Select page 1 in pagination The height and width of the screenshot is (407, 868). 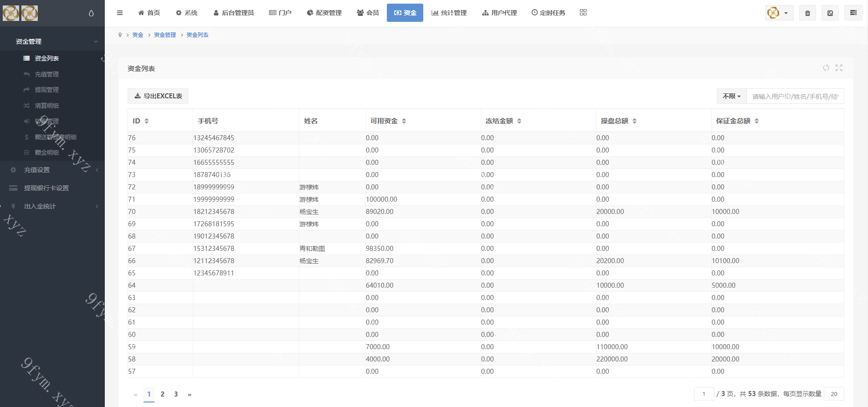point(149,395)
